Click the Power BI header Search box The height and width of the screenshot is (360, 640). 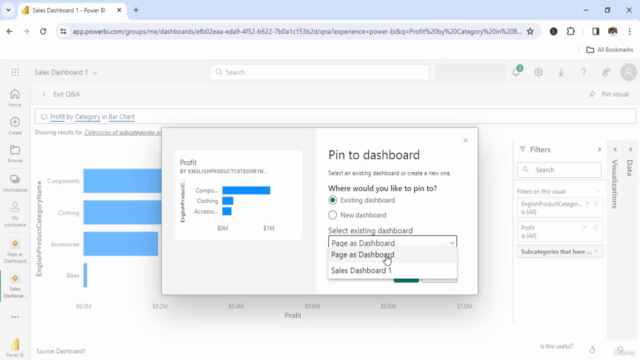click(320, 72)
